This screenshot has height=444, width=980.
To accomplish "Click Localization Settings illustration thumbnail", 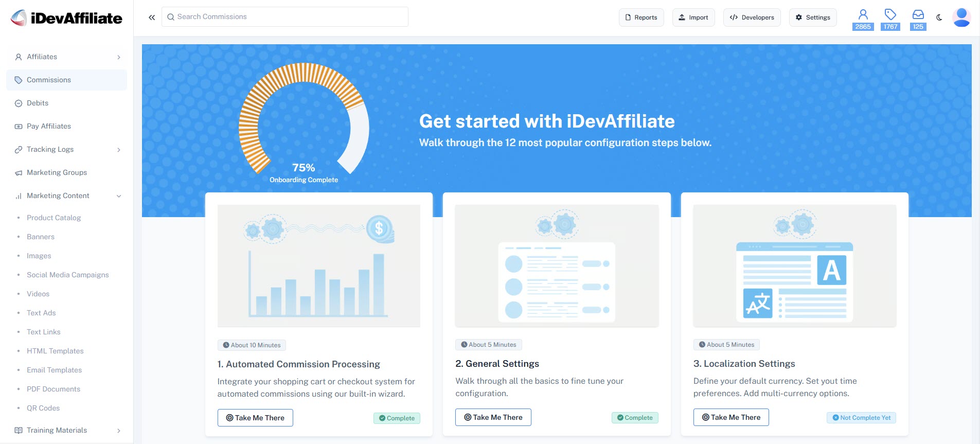I will point(795,266).
